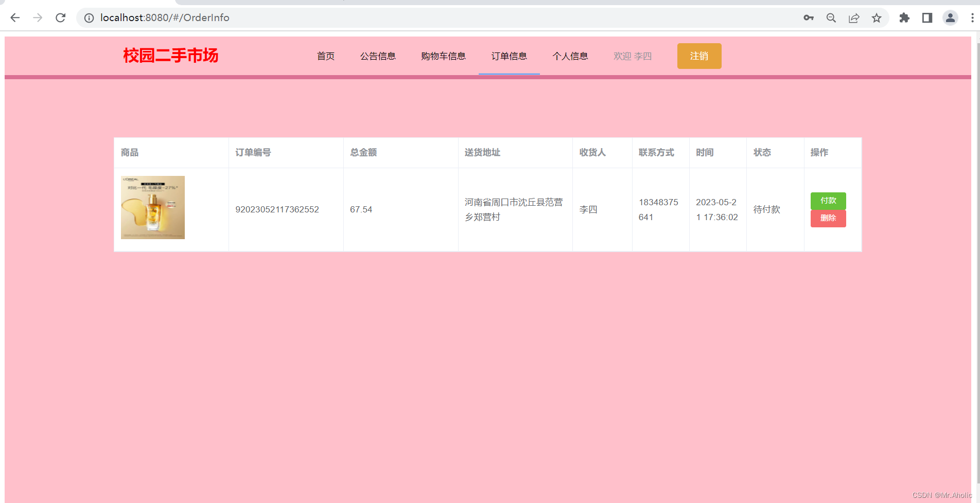Image resolution: width=980 pixels, height=503 pixels.
Task: Open the 公告信息 menu item
Action: pyautogui.click(x=378, y=56)
